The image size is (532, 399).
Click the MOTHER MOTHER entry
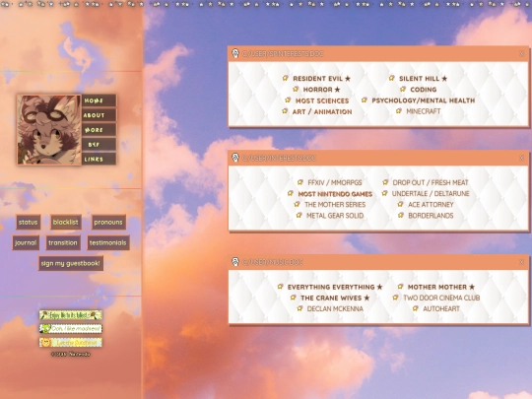(x=440, y=287)
